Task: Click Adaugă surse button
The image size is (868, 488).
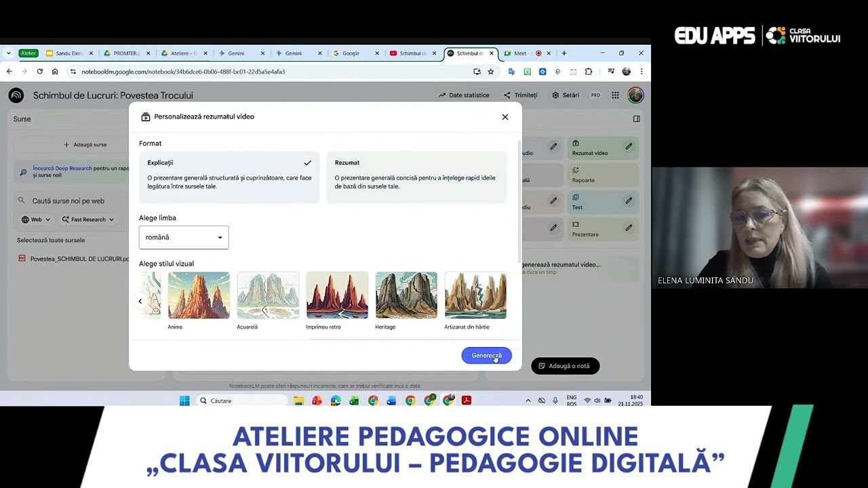Action: pyautogui.click(x=85, y=144)
